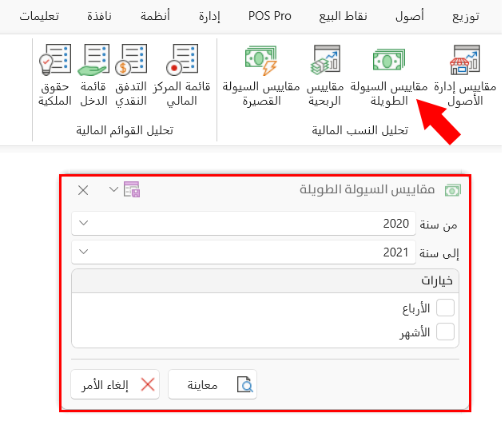Click the 2021 value in the إلى سنة field
This screenshot has height=445, width=502.
[x=396, y=252]
